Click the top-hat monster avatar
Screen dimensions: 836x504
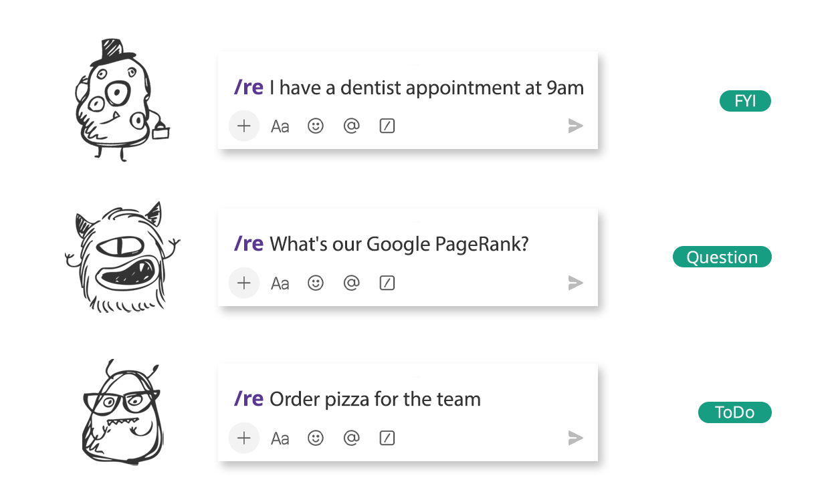118,100
